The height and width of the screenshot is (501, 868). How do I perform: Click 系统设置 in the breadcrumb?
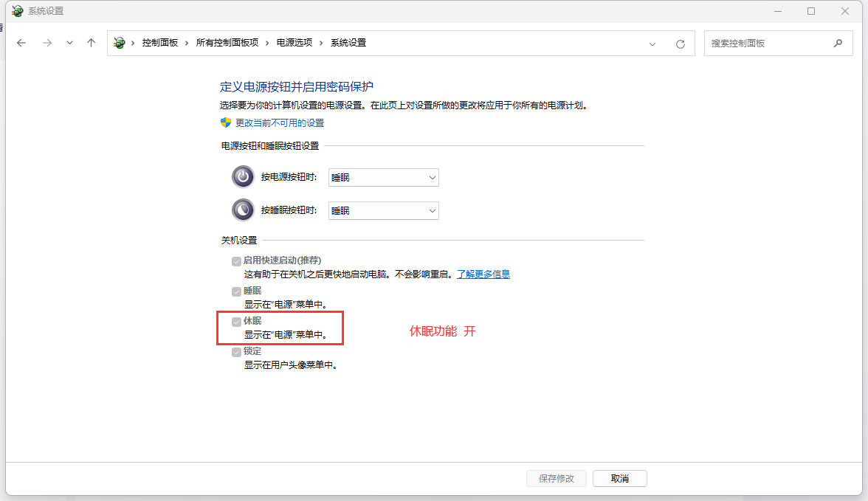pos(348,43)
